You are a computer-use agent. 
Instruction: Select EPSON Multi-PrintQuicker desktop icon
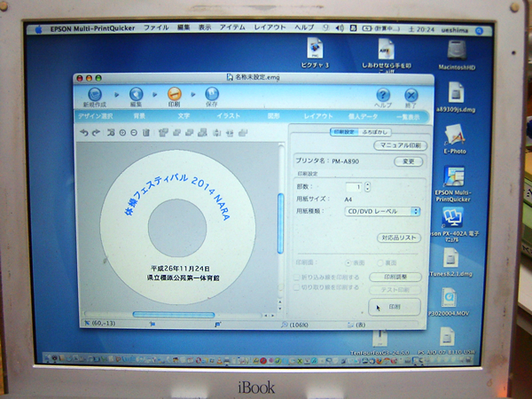454,176
